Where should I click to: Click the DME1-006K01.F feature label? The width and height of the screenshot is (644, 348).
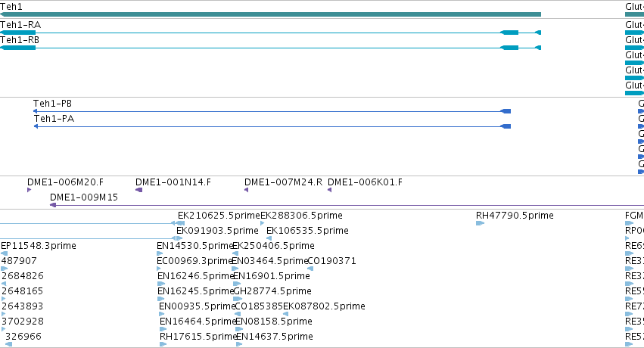(x=365, y=182)
